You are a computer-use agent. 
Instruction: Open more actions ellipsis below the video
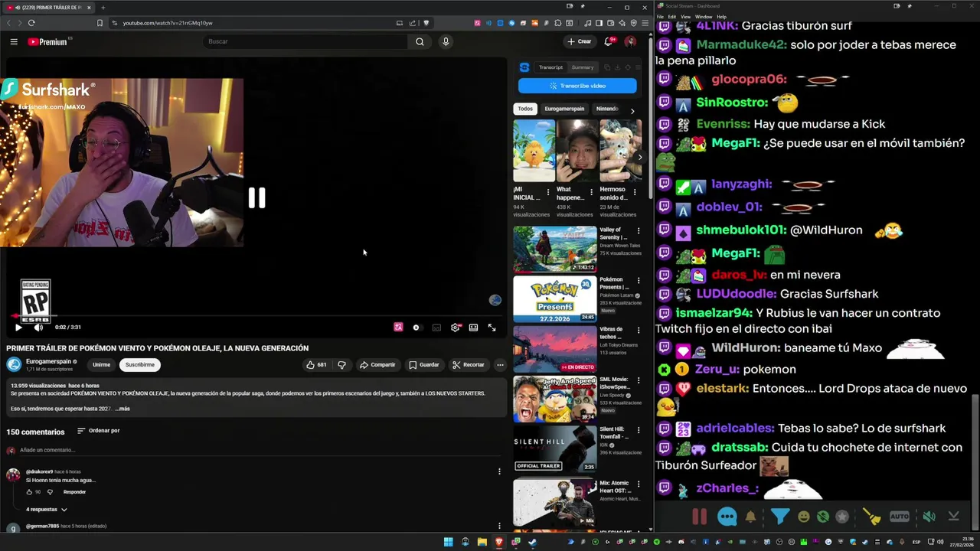pos(500,365)
